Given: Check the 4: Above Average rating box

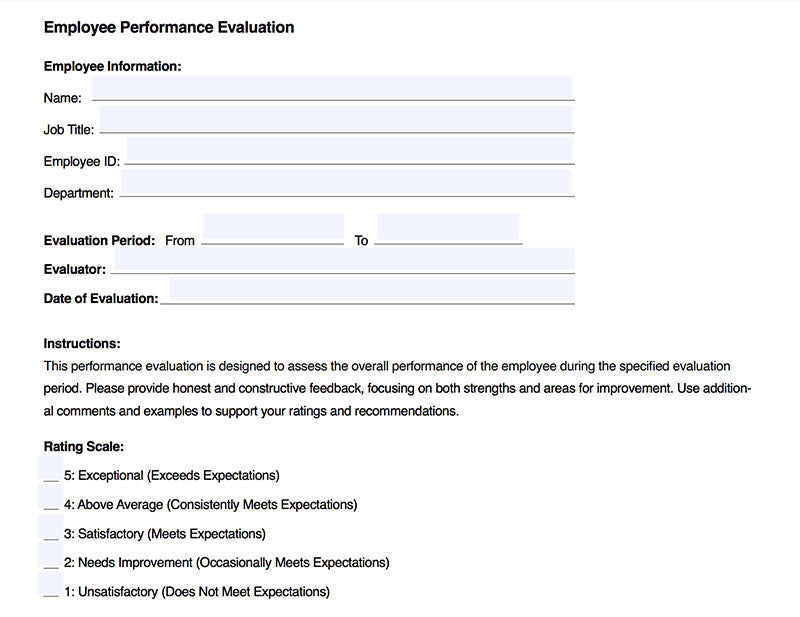Looking at the screenshot, I should pos(50,498).
